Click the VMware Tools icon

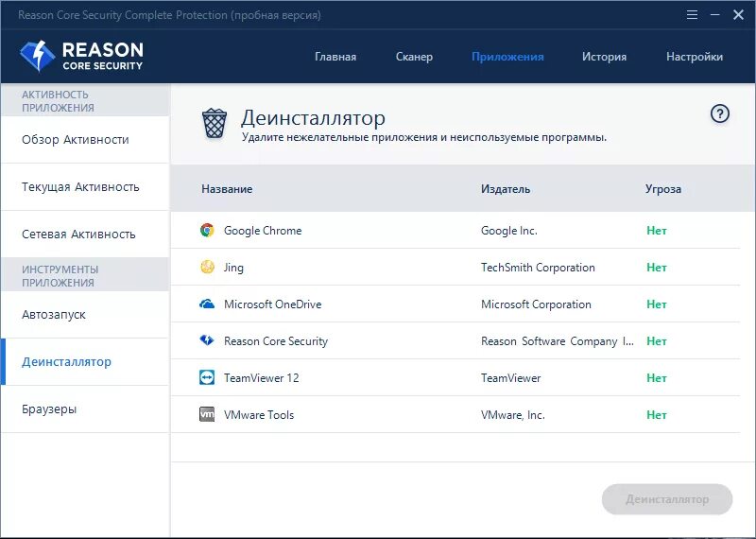pos(207,414)
